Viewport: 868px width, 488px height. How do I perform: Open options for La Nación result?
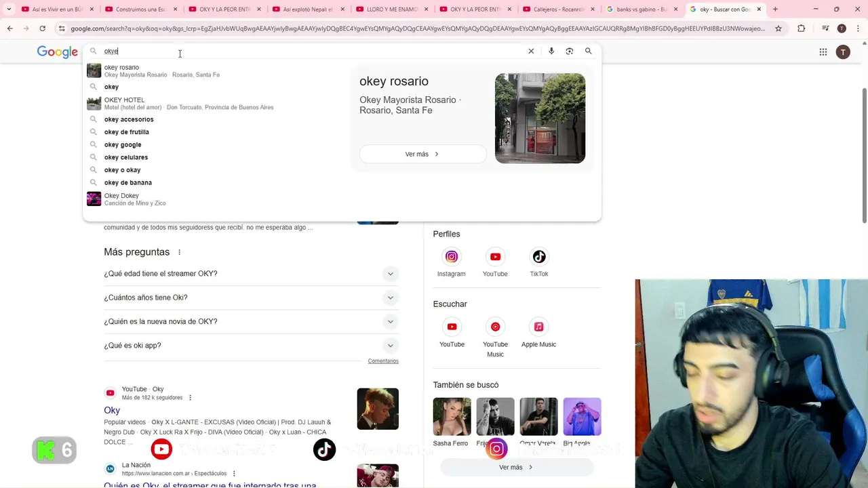[x=234, y=474]
